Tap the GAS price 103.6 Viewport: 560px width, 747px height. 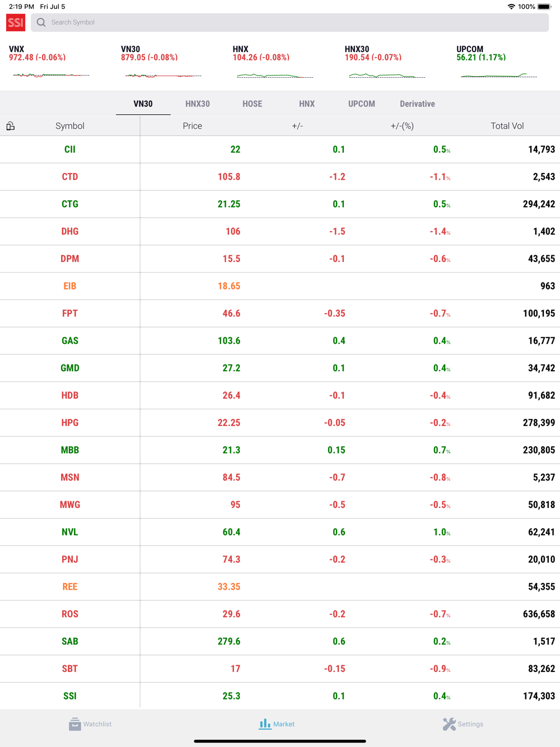229,341
